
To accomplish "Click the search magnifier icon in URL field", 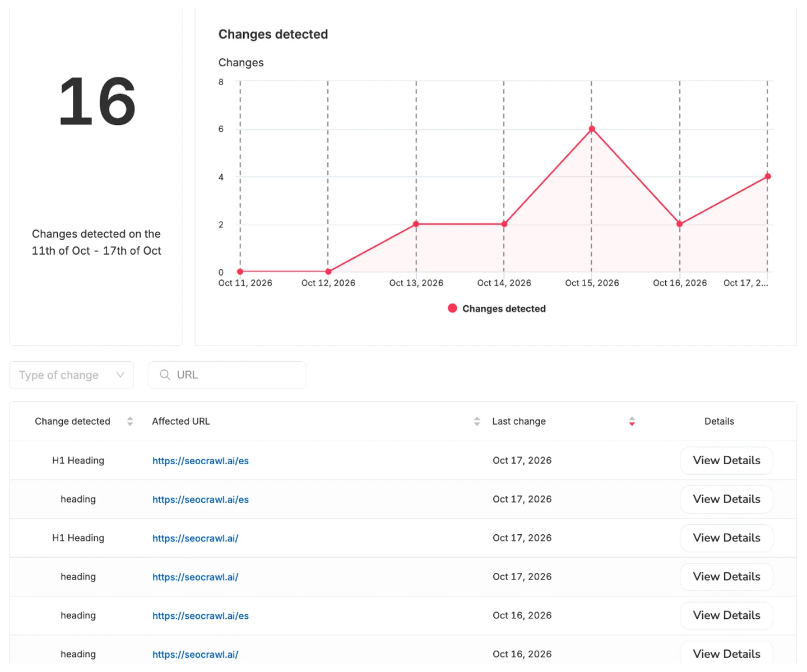I will (x=165, y=375).
